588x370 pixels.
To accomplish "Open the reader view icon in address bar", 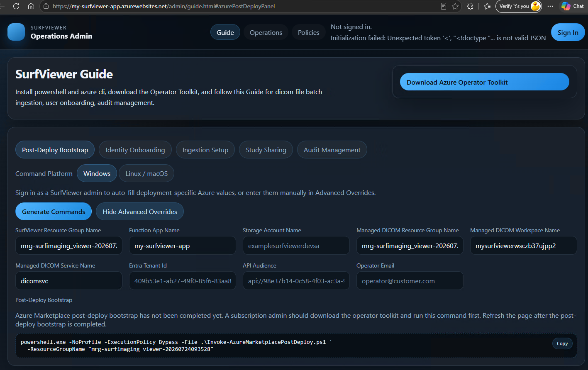I will (444, 6).
